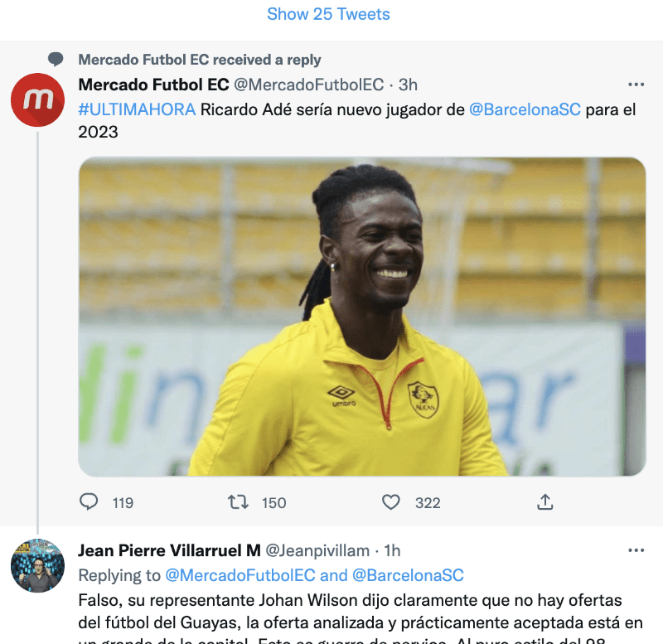Open Jean Pierre Villarruel's profile avatar
Viewport: 663px width, 644px height.
(x=37, y=565)
